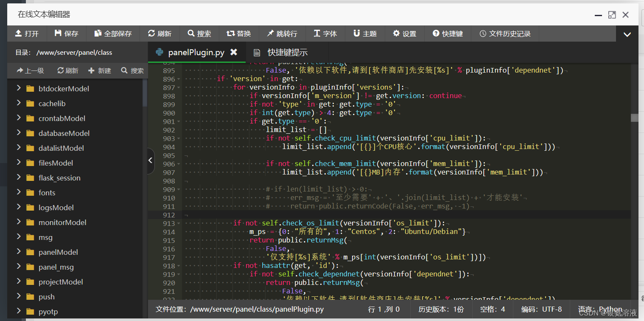Click 历史版本: 1份 in status bar
Image resolution: width=644 pixels, height=321 pixels.
tap(441, 309)
